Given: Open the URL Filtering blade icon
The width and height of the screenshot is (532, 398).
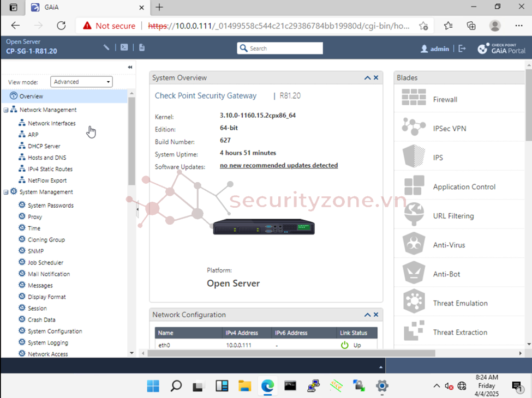Looking at the screenshot, I should (414, 214).
